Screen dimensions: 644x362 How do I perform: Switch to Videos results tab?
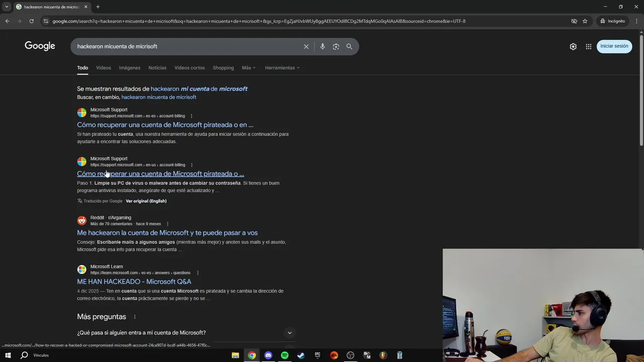(x=103, y=68)
